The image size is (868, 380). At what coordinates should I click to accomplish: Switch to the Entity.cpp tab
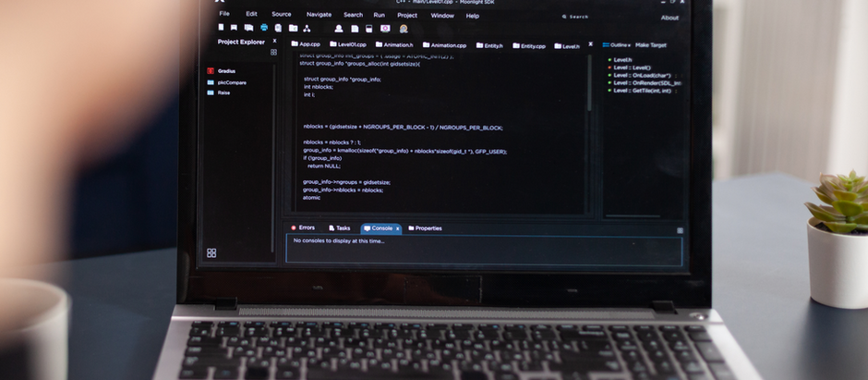coord(529,46)
